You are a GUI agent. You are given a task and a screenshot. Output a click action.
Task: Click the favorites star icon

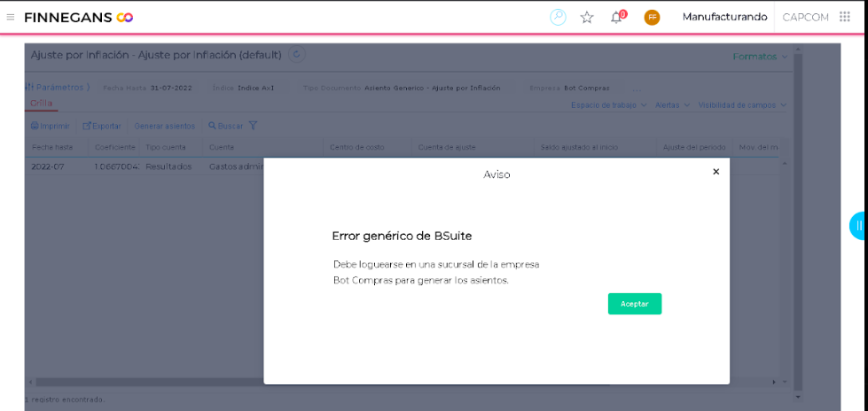587,17
